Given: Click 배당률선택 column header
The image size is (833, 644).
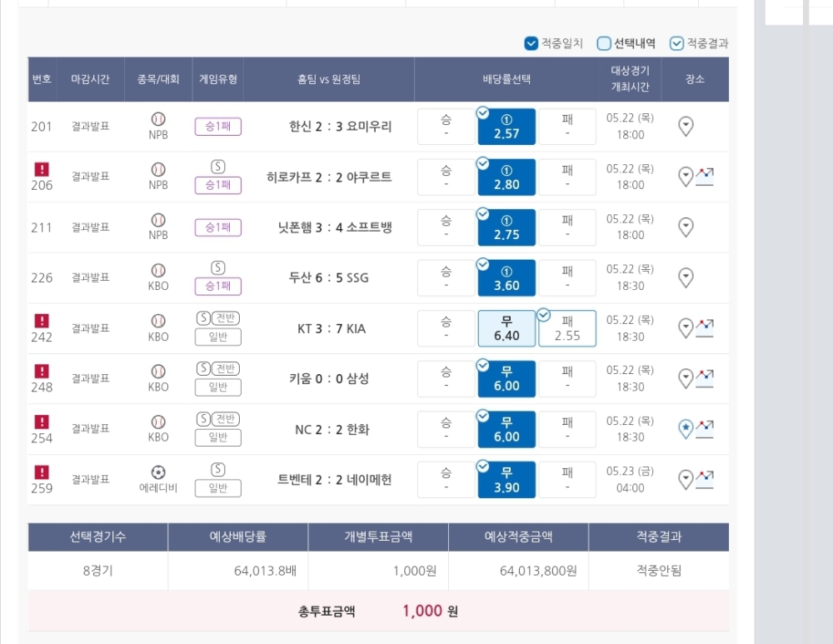Looking at the screenshot, I should tap(506, 79).
